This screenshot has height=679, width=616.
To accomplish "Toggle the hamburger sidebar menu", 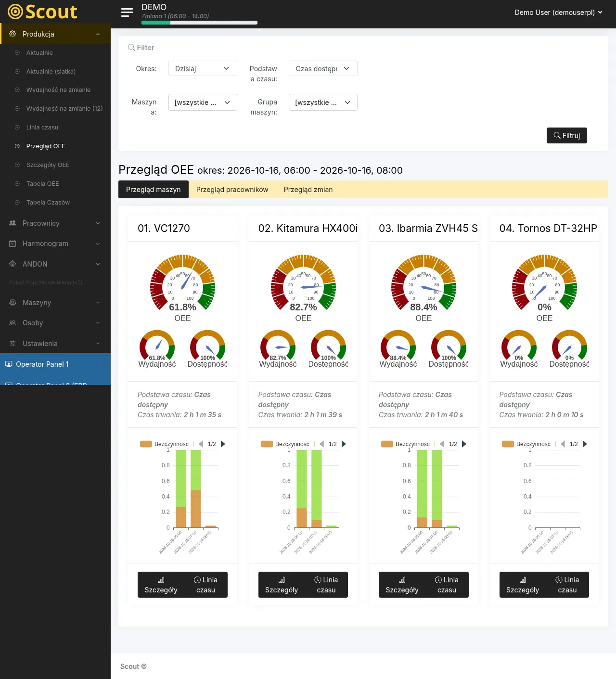I will [127, 13].
